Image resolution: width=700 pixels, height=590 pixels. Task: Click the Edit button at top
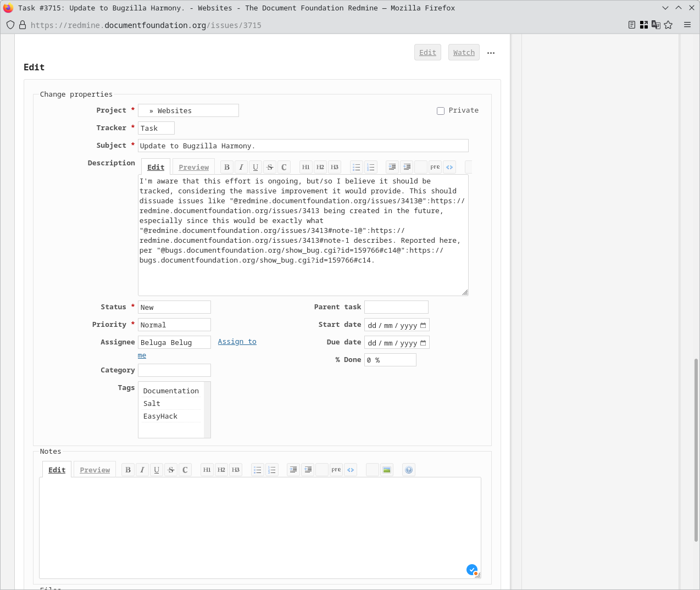pyautogui.click(x=427, y=52)
